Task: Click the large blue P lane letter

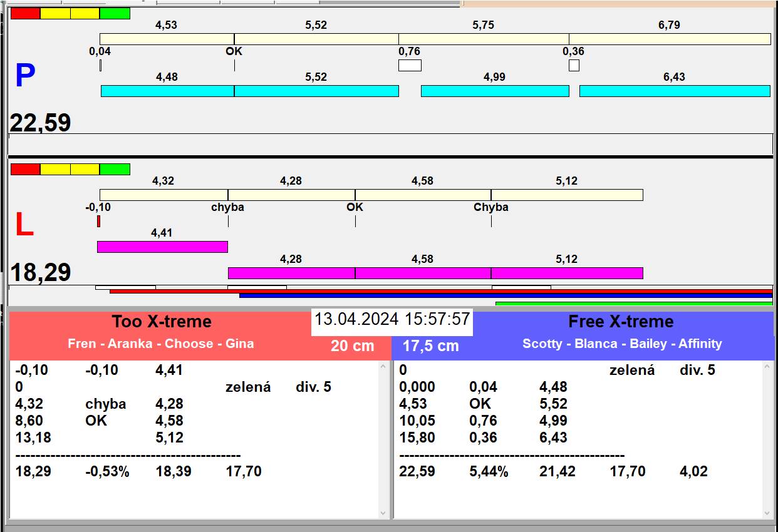Action: [x=24, y=76]
